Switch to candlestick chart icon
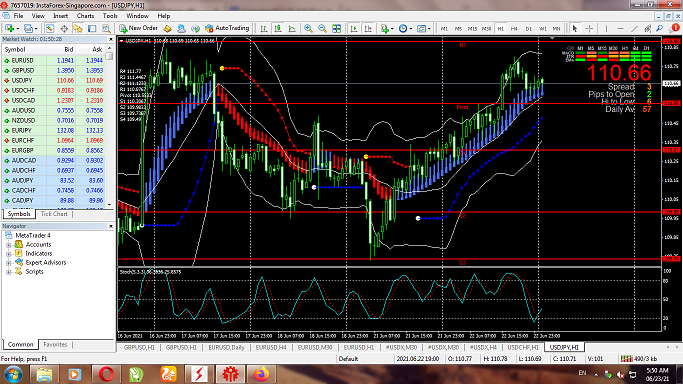The image size is (683, 384). click(x=278, y=28)
